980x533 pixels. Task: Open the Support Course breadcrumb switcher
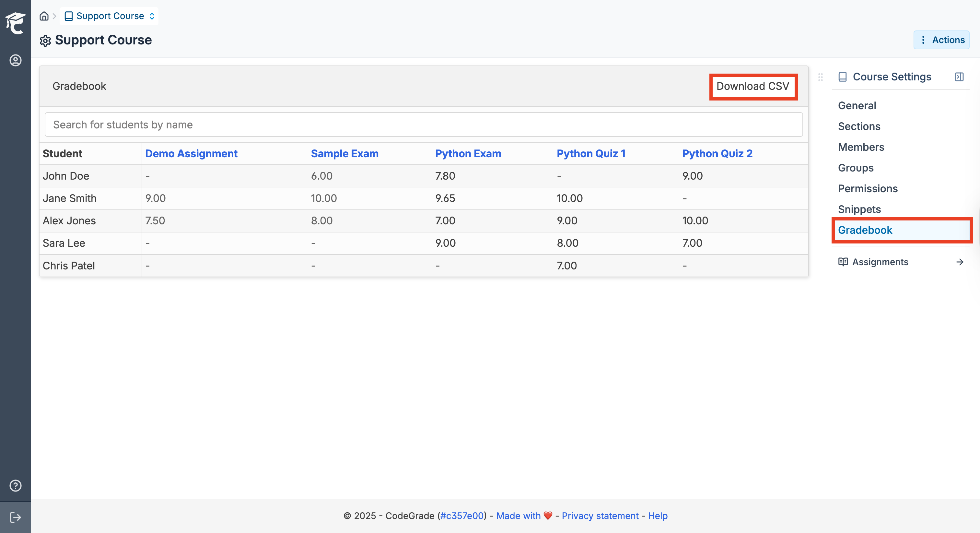(110, 16)
